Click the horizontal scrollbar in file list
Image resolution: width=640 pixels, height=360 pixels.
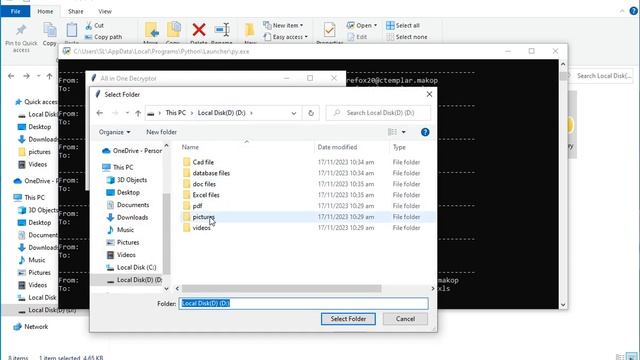click(x=282, y=289)
